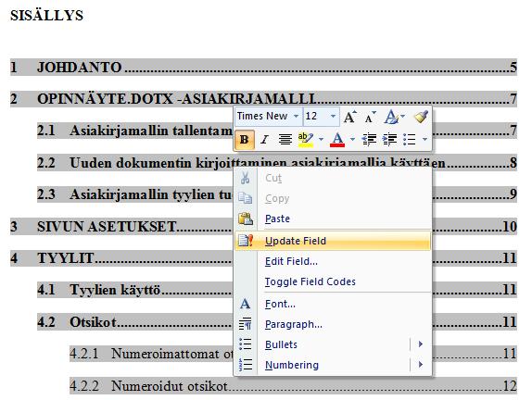Click the Numbering list icon in context menu
Viewport: 532px width, 400px height.
[x=245, y=365]
